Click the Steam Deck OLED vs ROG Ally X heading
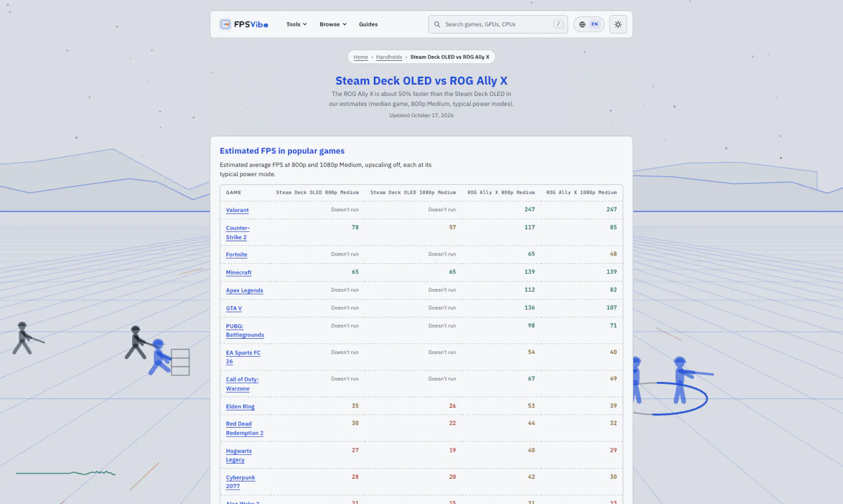 tap(421, 81)
